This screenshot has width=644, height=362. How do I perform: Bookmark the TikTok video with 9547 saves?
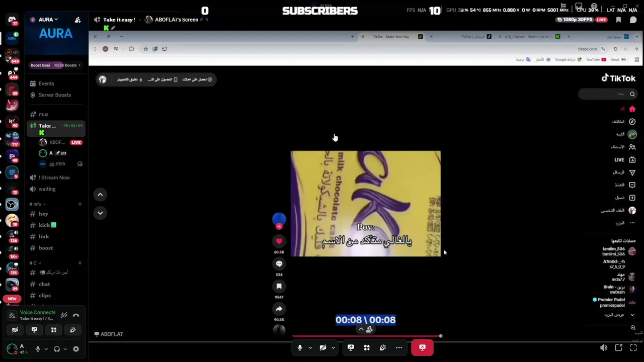pos(279,286)
